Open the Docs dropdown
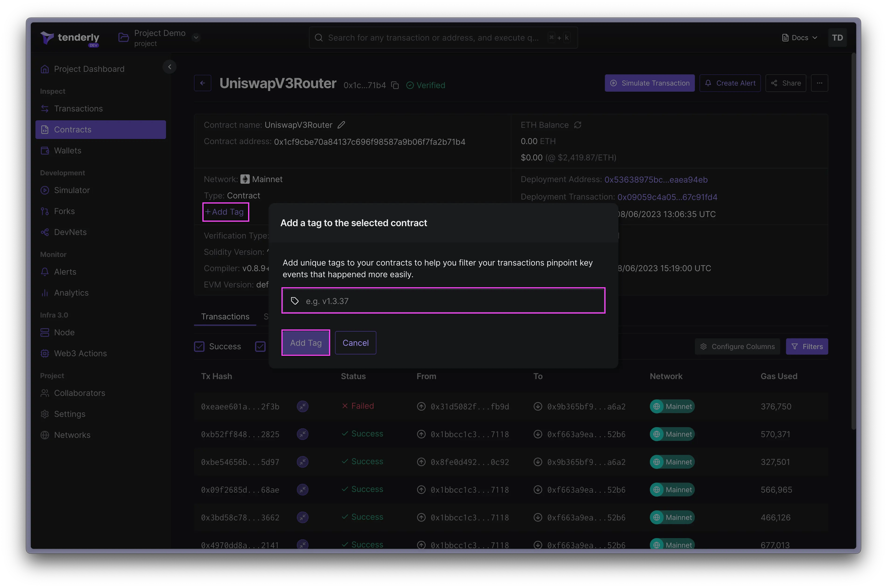Screen dimensions: 887x588 click(799, 38)
